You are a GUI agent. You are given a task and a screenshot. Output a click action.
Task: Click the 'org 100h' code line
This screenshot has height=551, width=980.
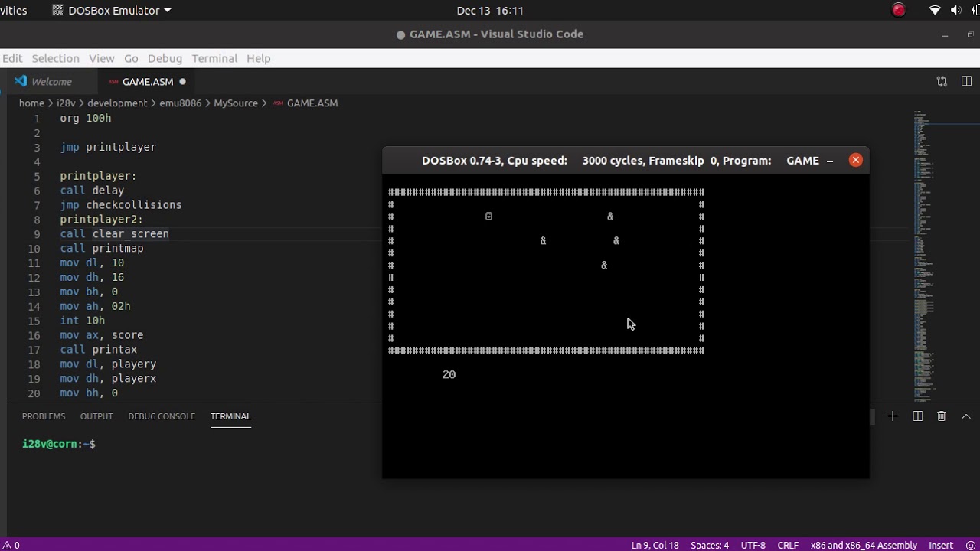coord(86,118)
